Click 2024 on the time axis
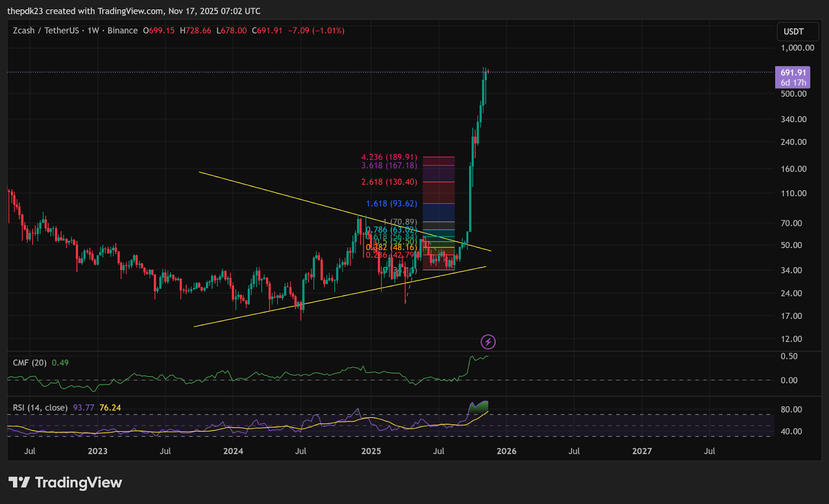 click(x=233, y=451)
